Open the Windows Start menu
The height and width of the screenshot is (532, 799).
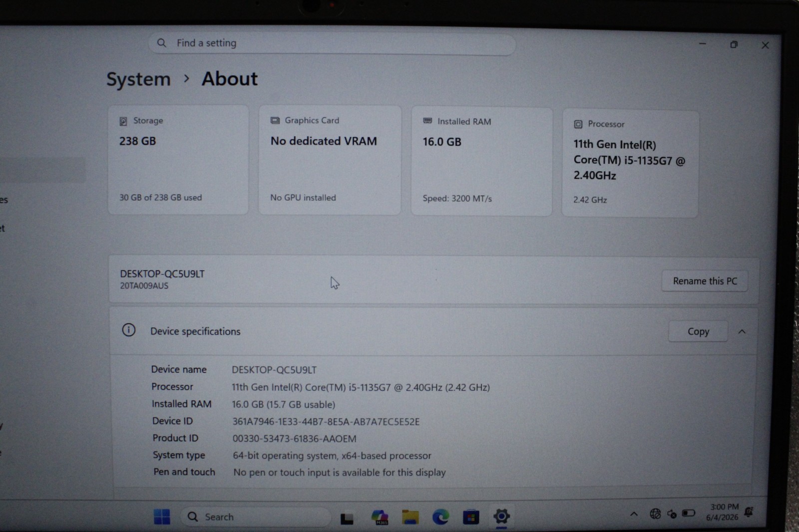point(162,517)
